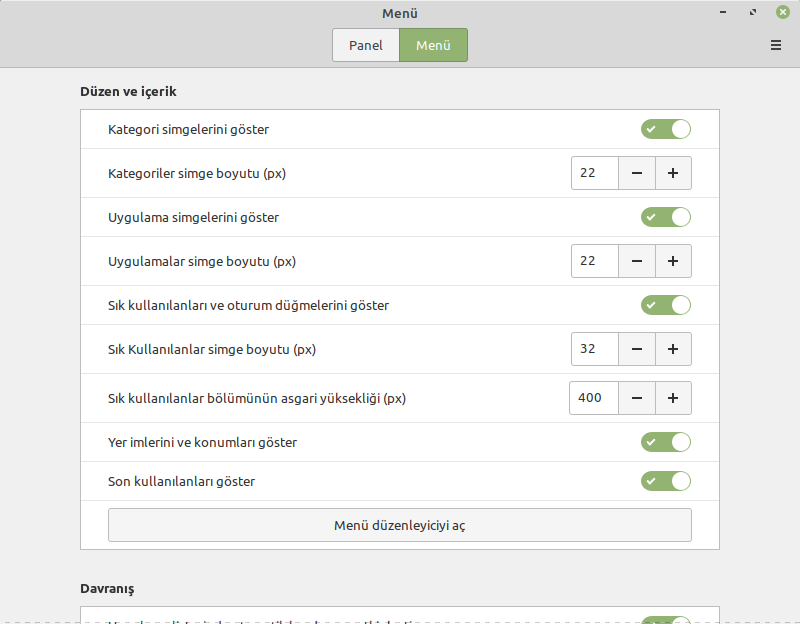
Task: Click the Kategoriler simge boyutu number field
Action: (x=595, y=173)
